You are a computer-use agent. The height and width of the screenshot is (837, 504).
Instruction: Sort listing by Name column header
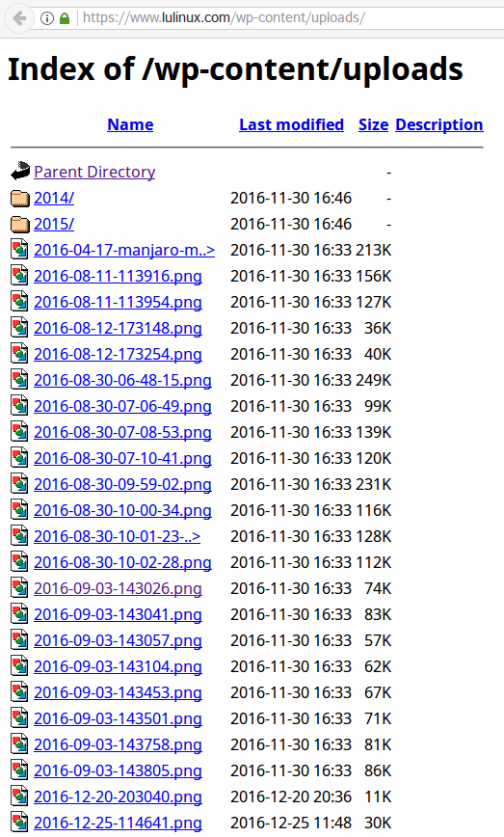pyautogui.click(x=130, y=125)
